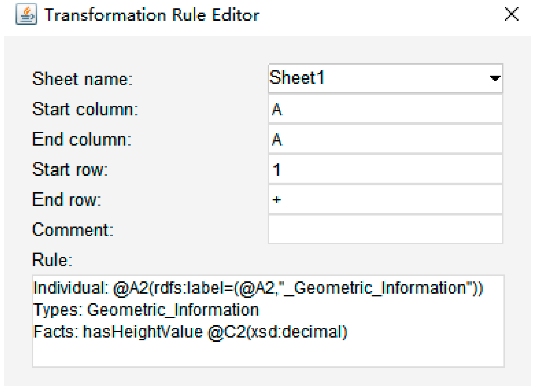The width and height of the screenshot is (537, 392).
Task: Click the "Comment:" label
Action: click(x=73, y=230)
